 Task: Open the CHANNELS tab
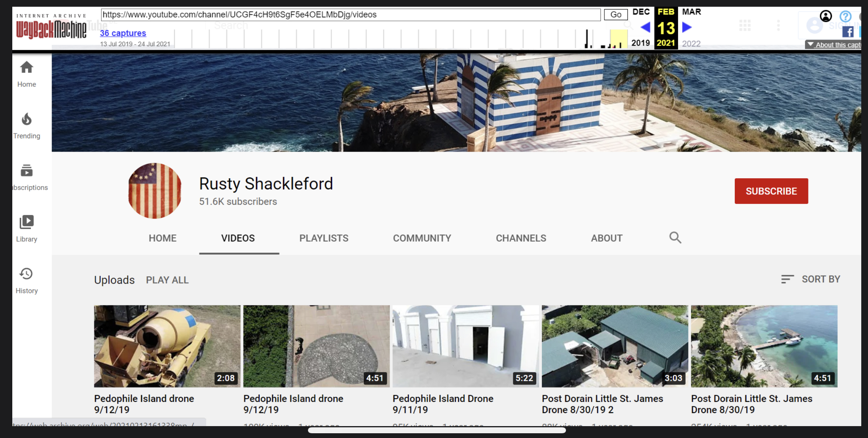click(521, 238)
